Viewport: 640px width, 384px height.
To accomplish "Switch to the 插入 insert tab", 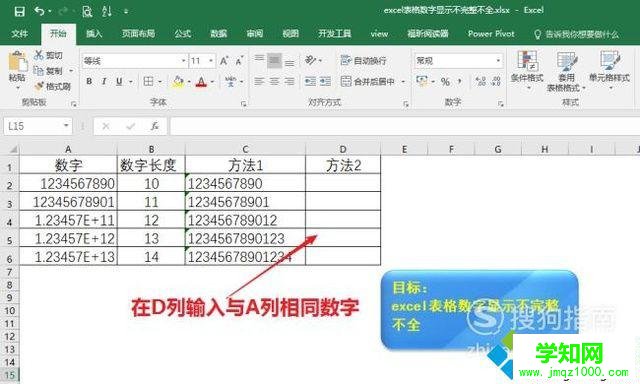I will (94, 33).
